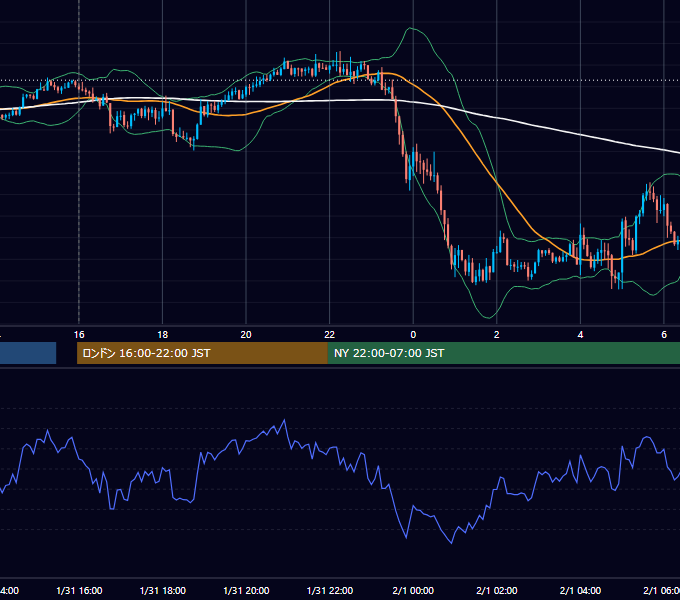680x600 pixels.
Task: Click the 1/31 20:00 time label
Action: (246, 590)
